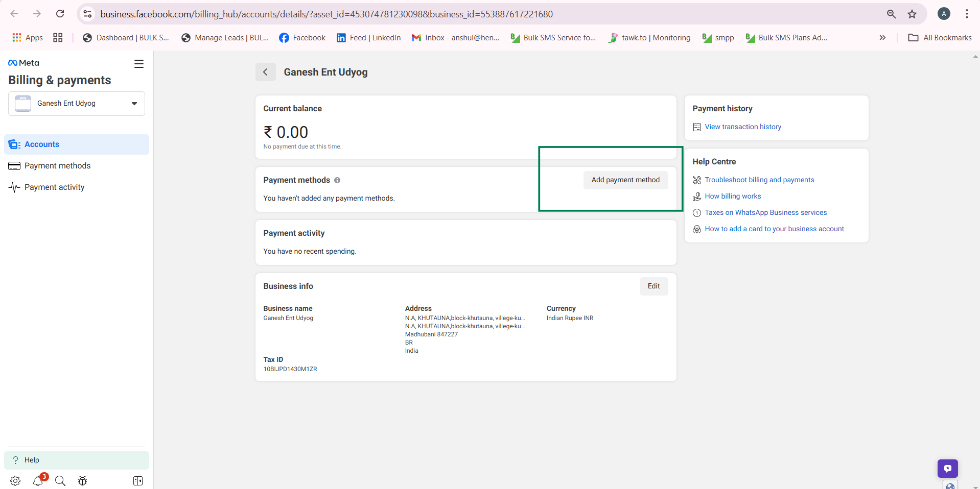Open the Chrome three-dot menu
Image resolution: width=980 pixels, height=489 pixels.
click(967, 14)
